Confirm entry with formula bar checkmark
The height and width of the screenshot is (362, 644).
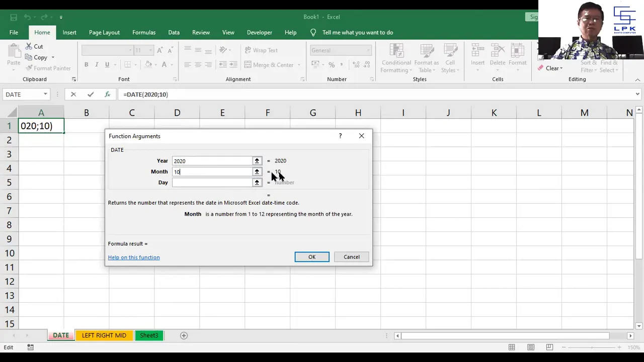coord(91,94)
